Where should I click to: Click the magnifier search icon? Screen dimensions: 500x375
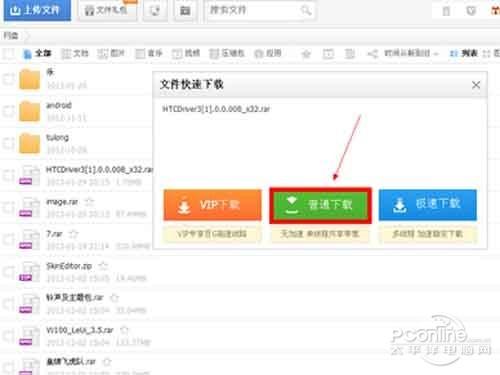click(306, 11)
